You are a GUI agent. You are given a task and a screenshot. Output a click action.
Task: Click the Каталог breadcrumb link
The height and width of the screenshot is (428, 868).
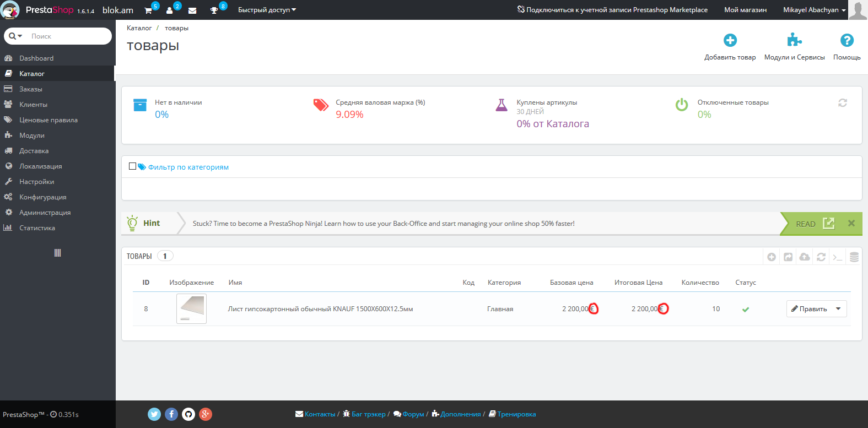139,28
